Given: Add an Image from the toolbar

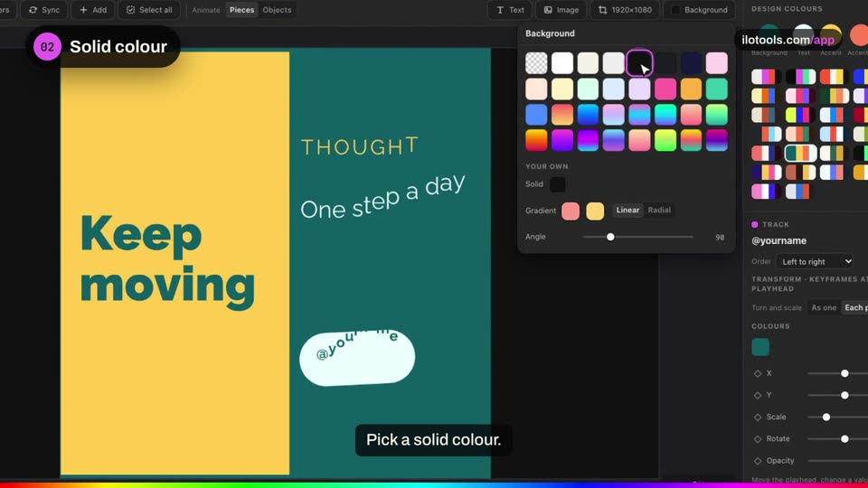Looking at the screenshot, I should tap(561, 10).
